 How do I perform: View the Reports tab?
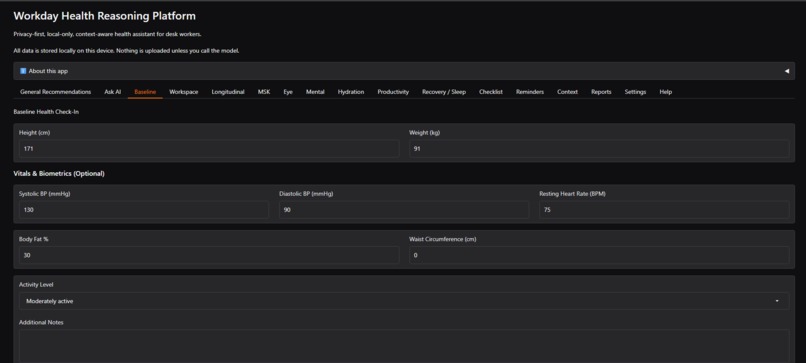pyautogui.click(x=601, y=92)
